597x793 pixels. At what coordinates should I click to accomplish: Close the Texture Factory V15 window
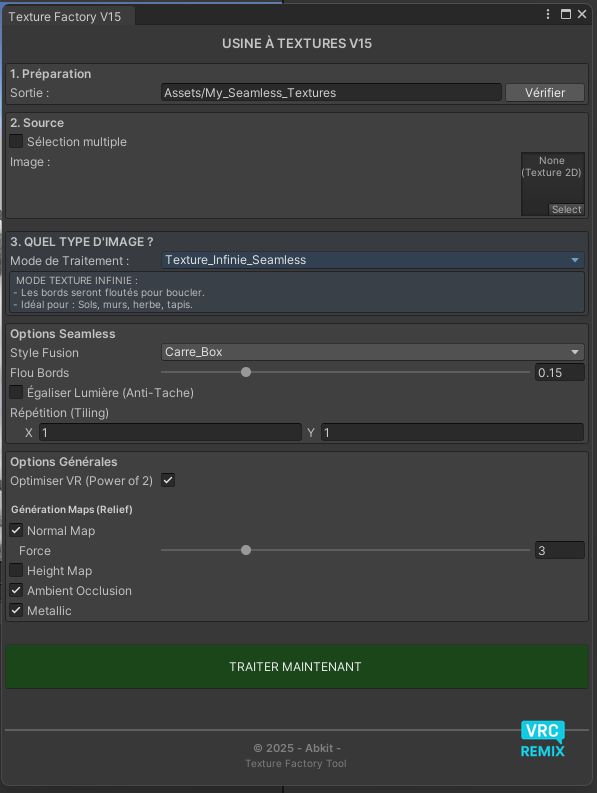582,14
